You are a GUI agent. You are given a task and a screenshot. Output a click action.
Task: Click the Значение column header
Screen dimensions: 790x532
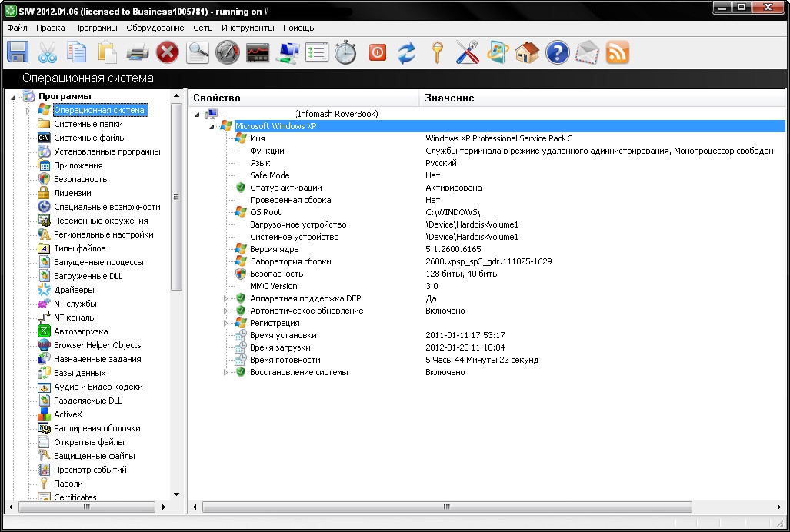pos(449,98)
